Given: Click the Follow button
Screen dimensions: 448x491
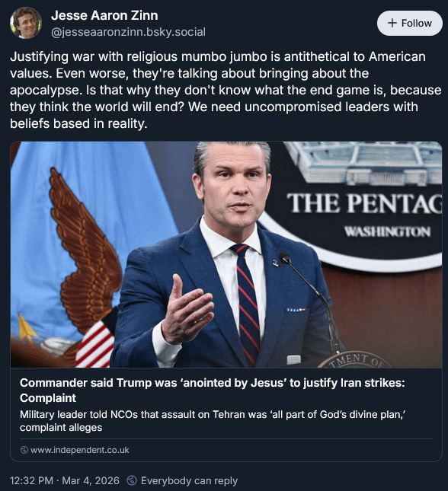Looking at the screenshot, I should [x=409, y=23].
